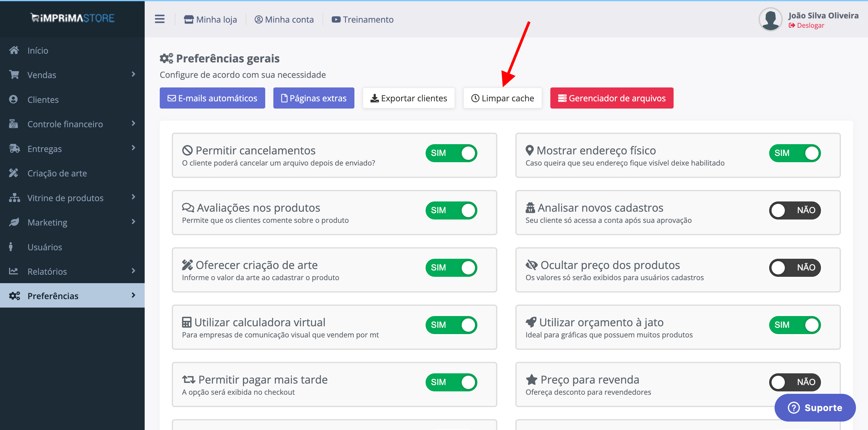The height and width of the screenshot is (430, 868).
Task: Click the Clientes user icon
Action: pos(14,99)
